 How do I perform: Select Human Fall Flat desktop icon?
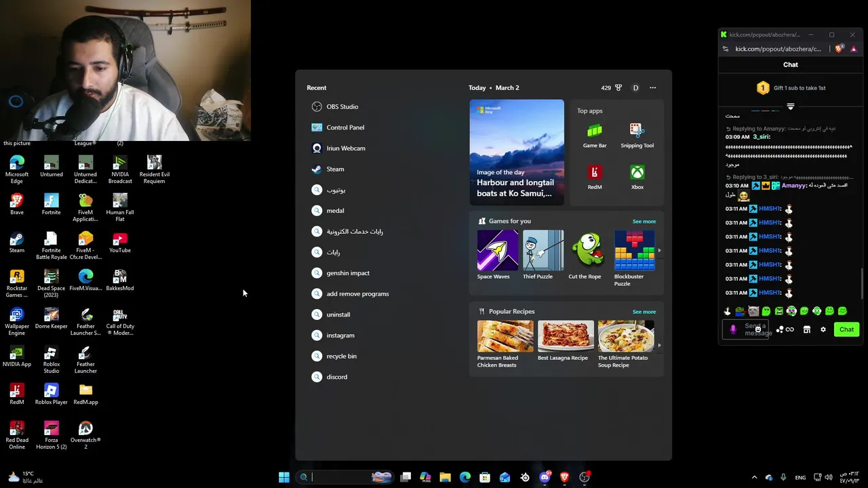click(x=120, y=207)
